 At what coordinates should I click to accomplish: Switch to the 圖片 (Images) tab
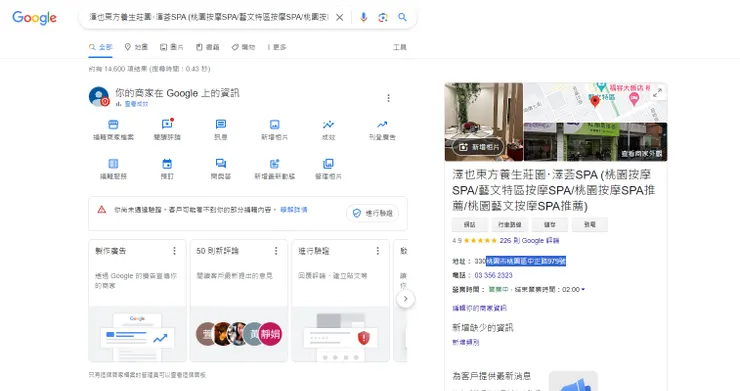point(171,47)
